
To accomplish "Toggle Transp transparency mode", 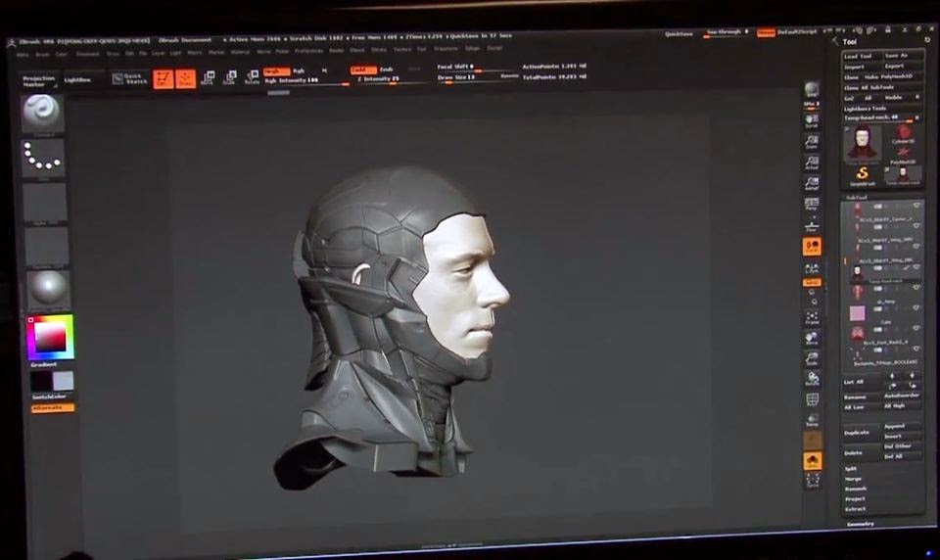I will pos(813,420).
